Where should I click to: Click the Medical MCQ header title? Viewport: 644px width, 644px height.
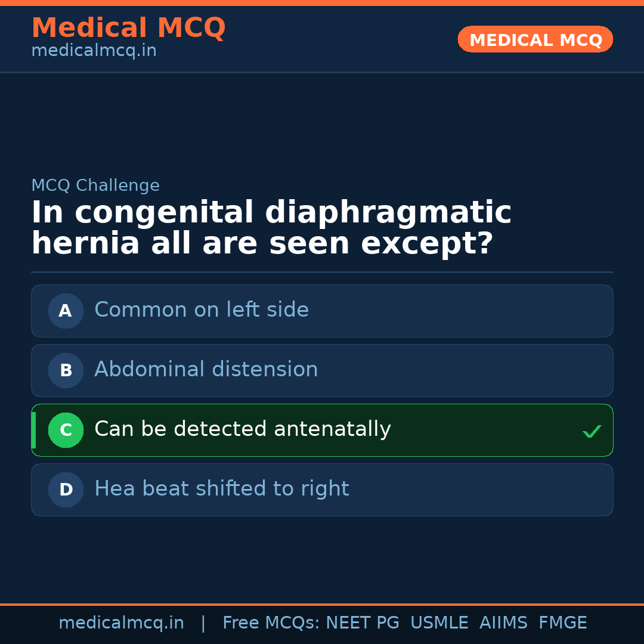tap(128, 28)
